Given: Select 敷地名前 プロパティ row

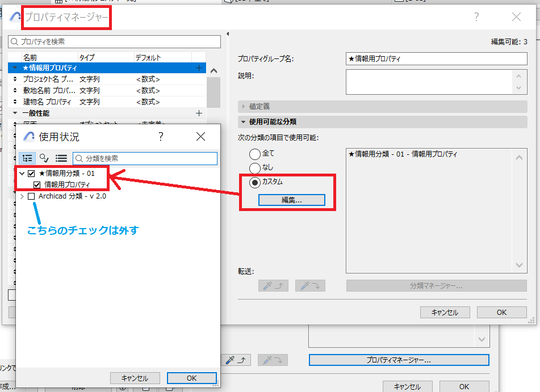Looking at the screenshot, I should coord(107,91).
